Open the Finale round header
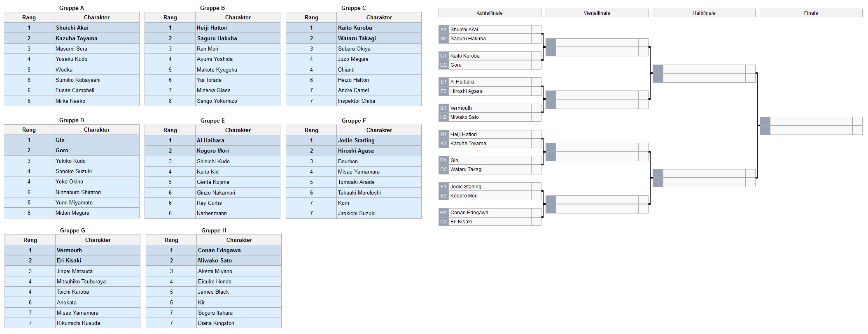This screenshot has width=868, height=334. click(811, 13)
